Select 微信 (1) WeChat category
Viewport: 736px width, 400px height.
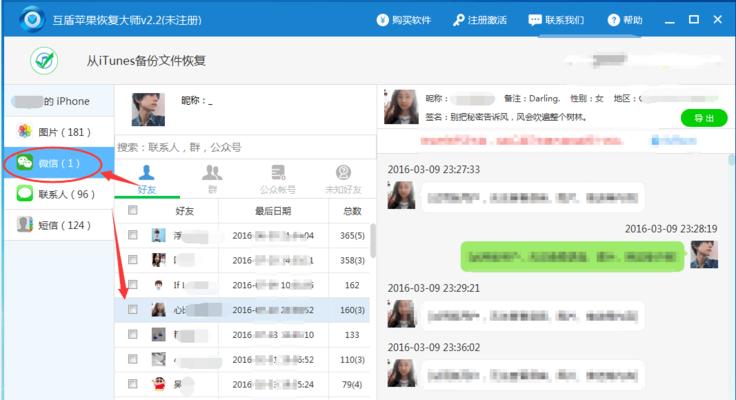click(x=59, y=163)
